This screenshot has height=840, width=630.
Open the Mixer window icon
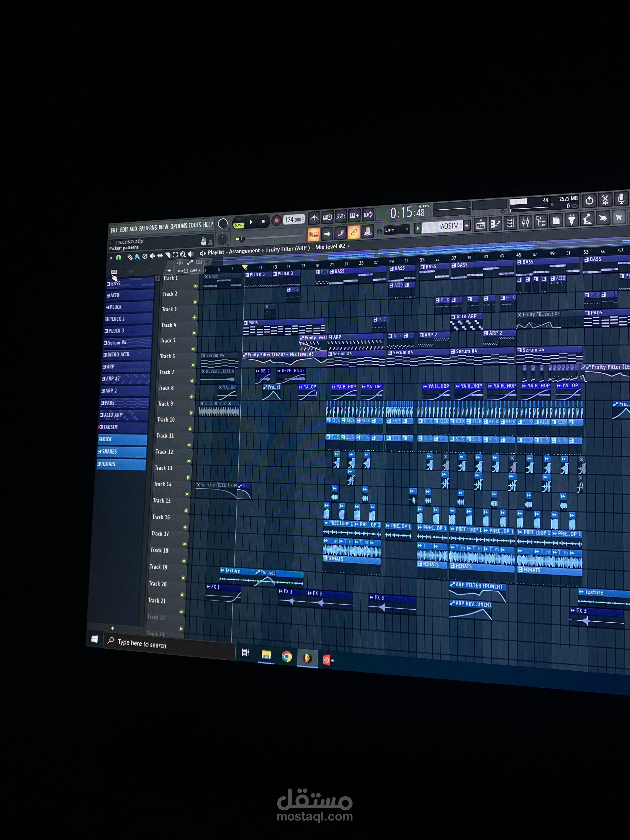pyautogui.click(x=526, y=222)
